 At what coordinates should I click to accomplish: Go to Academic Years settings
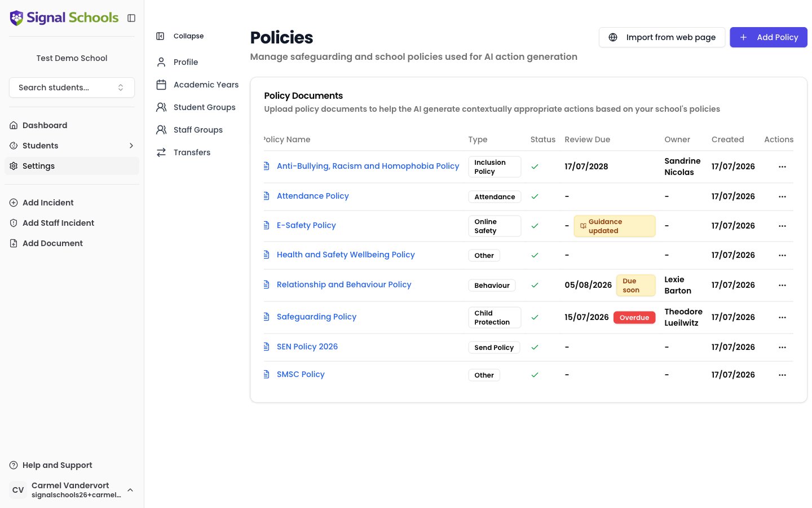tap(197, 85)
